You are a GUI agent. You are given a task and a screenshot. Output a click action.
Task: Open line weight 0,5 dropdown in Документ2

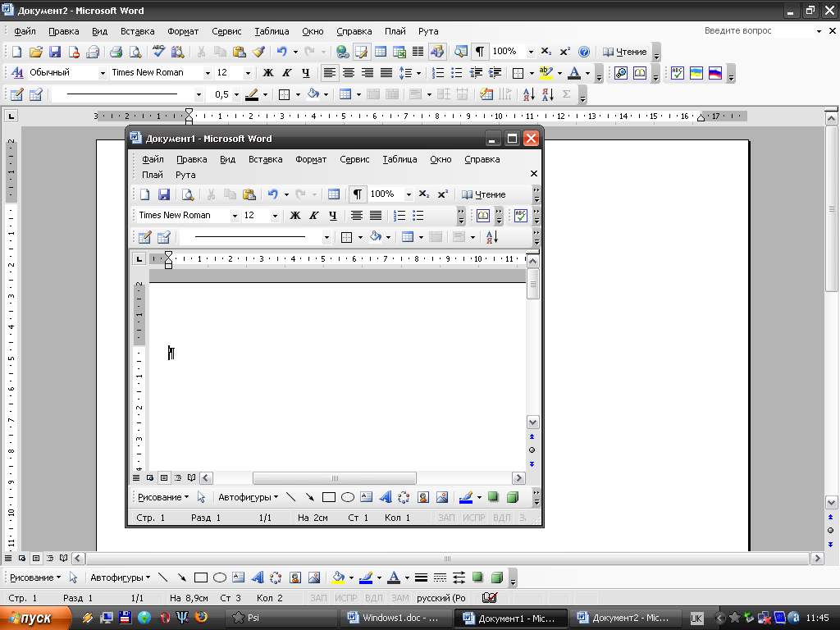tap(236, 95)
